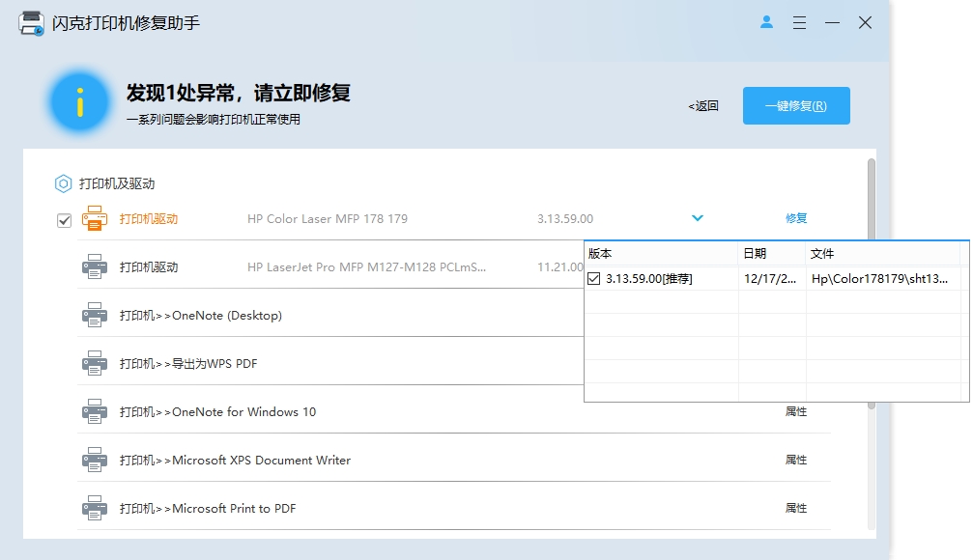Viewport: 973px width, 560px height.
Task: Click the file cell Hp\Color178179\sht13...
Action: 879,278
